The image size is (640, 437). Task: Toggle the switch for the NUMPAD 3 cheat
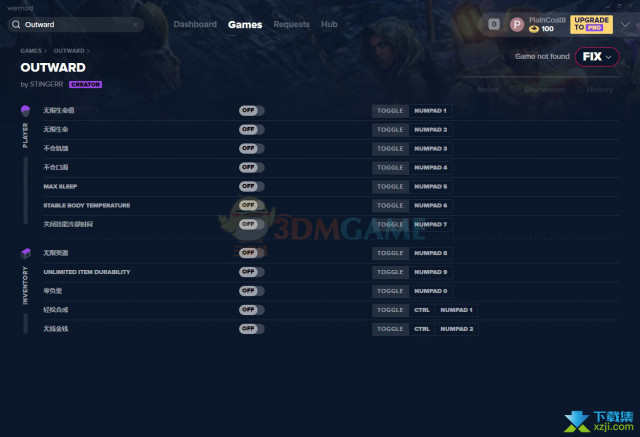(x=251, y=149)
